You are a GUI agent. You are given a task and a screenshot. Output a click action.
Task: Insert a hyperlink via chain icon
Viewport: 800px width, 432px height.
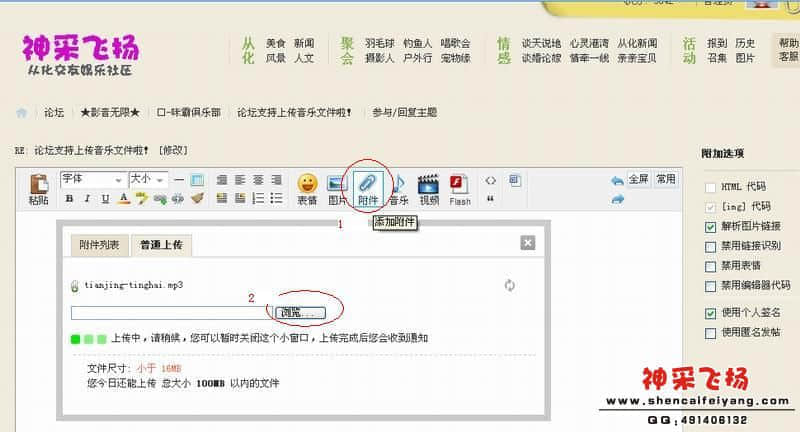click(160, 199)
